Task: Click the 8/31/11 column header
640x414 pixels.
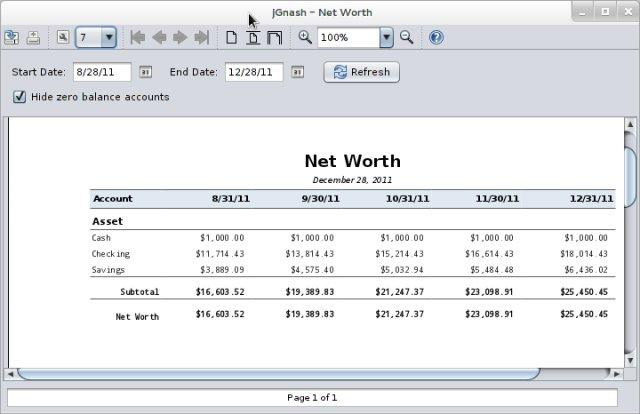Action: [x=231, y=199]
